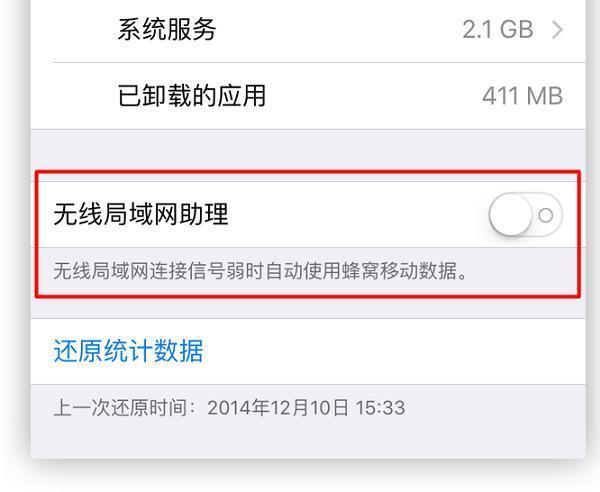Click the 2.1 GB usage value
Screen dimensions: 600x492
(497, 29)
